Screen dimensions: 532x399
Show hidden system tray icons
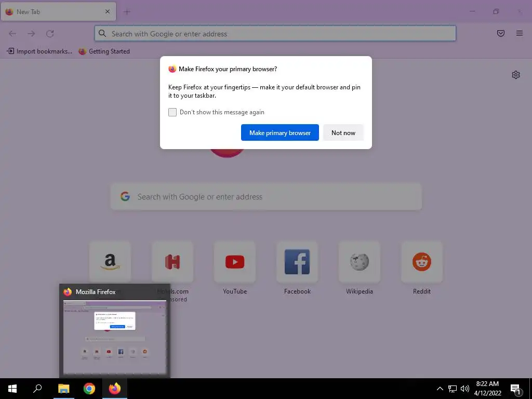tap(440, 389)
